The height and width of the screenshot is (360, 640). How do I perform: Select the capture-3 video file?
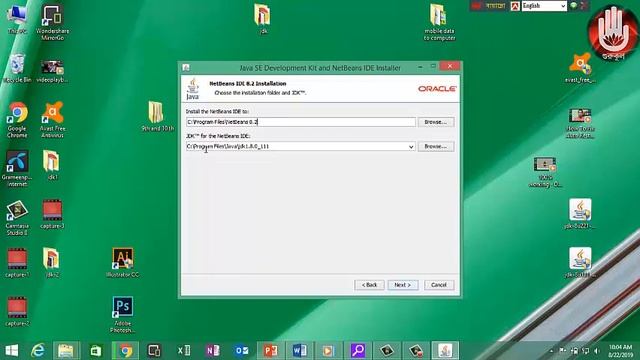[x=52, y=214]
